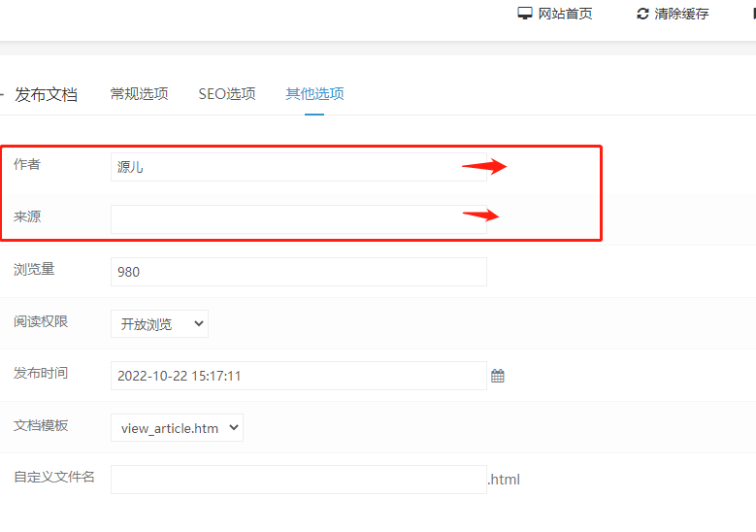The width and height of the screenshot is (756, 532).
Task: Click the 来源 label
Action: 27,216
